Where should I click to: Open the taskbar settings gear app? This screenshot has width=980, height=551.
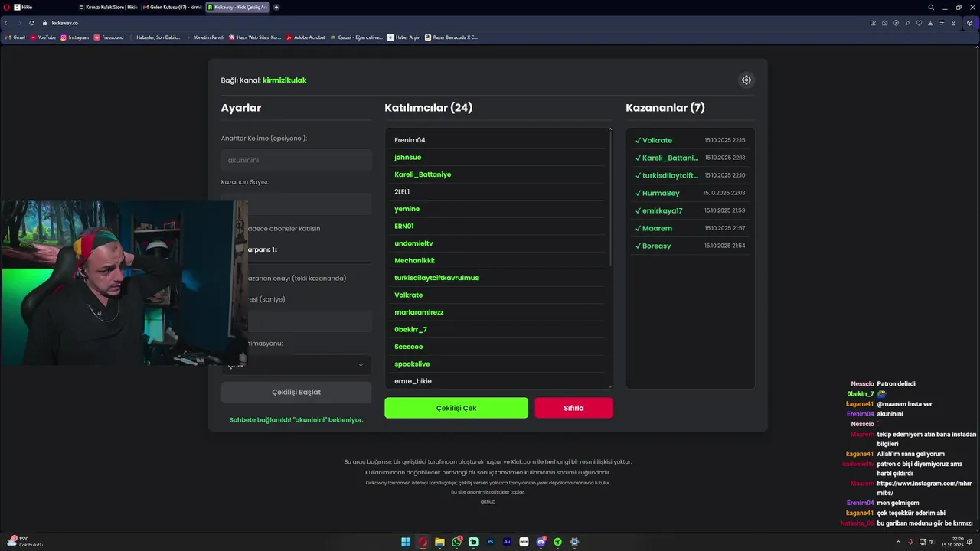coord(574,542)
